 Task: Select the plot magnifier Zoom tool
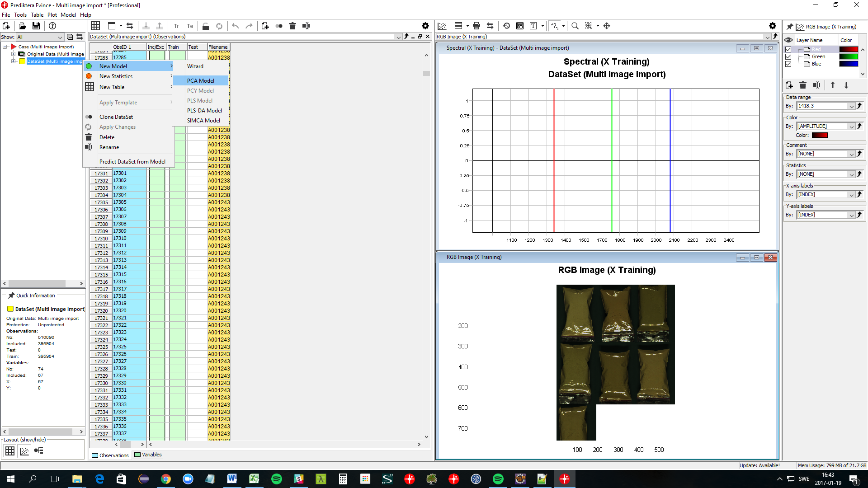coord(575,26)
